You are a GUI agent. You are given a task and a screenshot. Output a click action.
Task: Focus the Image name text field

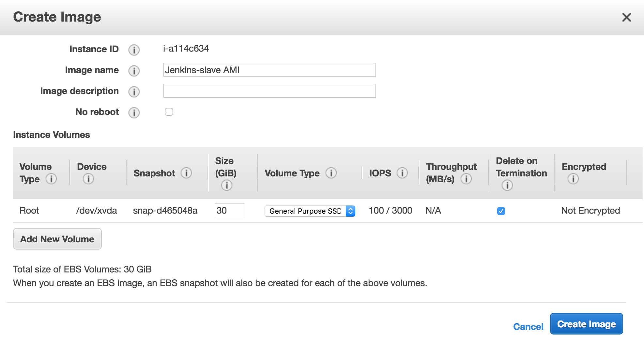pyautogui.click(x=269, y=70)
